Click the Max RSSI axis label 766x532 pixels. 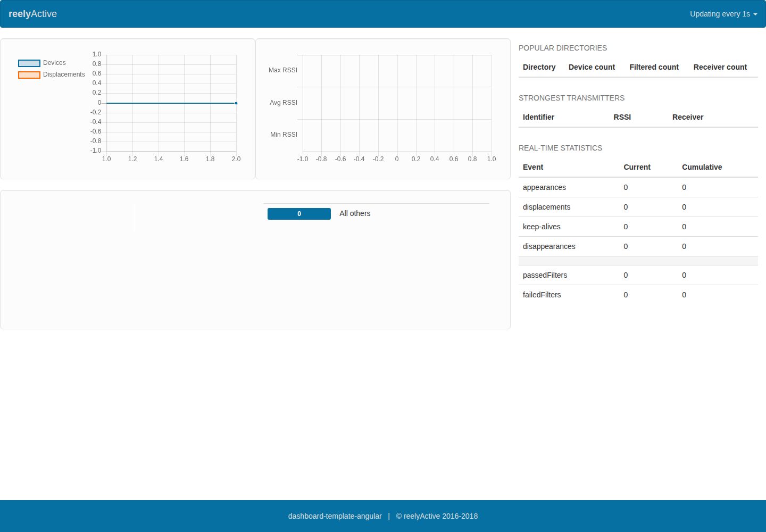click(x=283, y=70)
